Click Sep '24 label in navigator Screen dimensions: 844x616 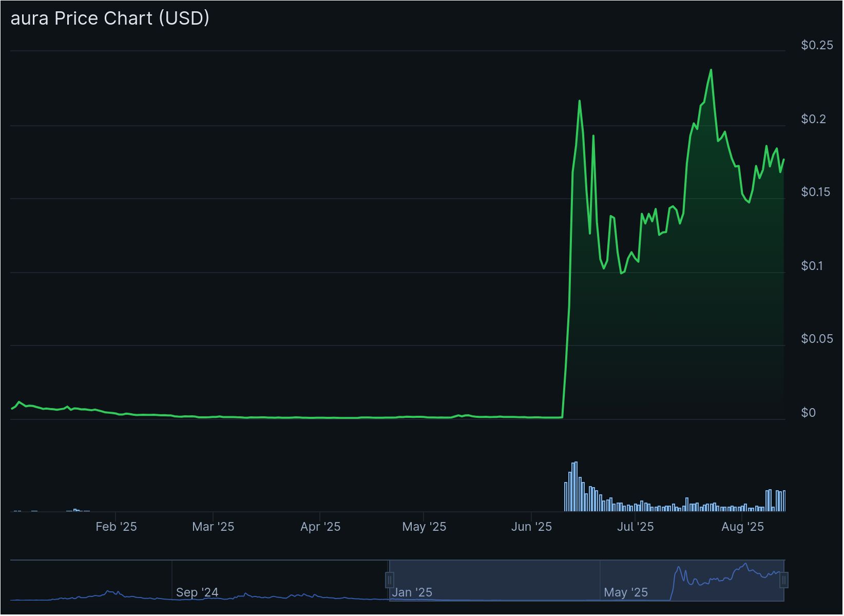coord(197,592)
